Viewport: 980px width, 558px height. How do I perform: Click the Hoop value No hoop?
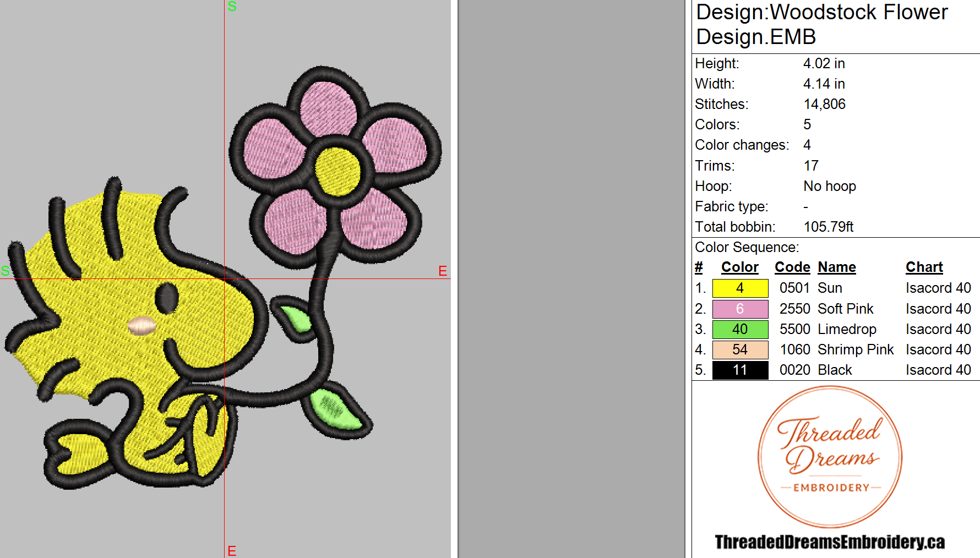pos(830,186)
